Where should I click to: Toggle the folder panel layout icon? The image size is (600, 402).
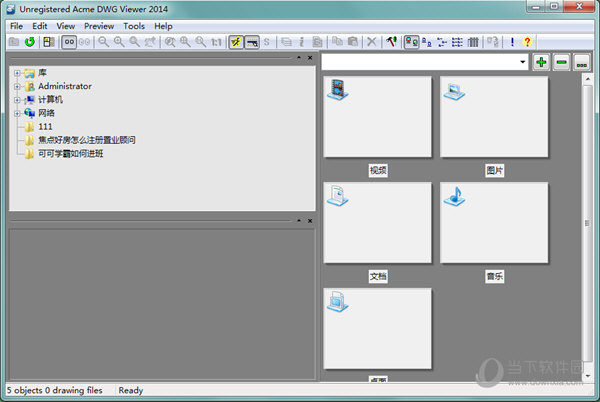tap(49, 42)
